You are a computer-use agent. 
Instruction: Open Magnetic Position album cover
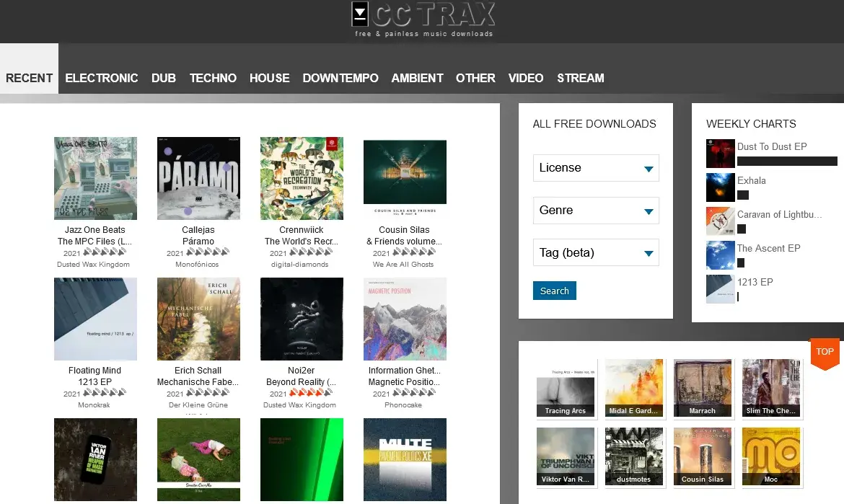(x=405, y=319)
